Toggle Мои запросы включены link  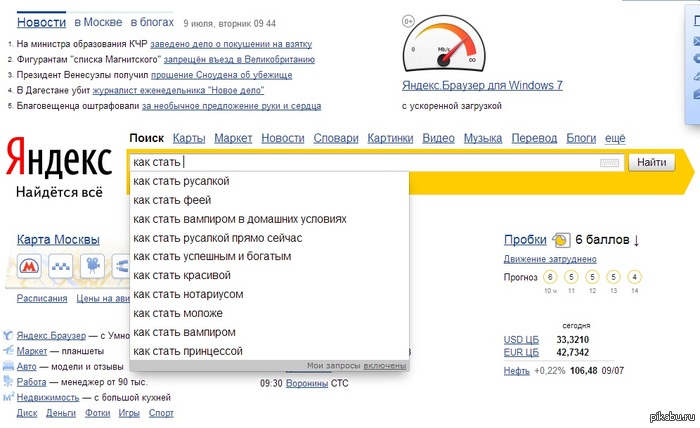point(384,366)
